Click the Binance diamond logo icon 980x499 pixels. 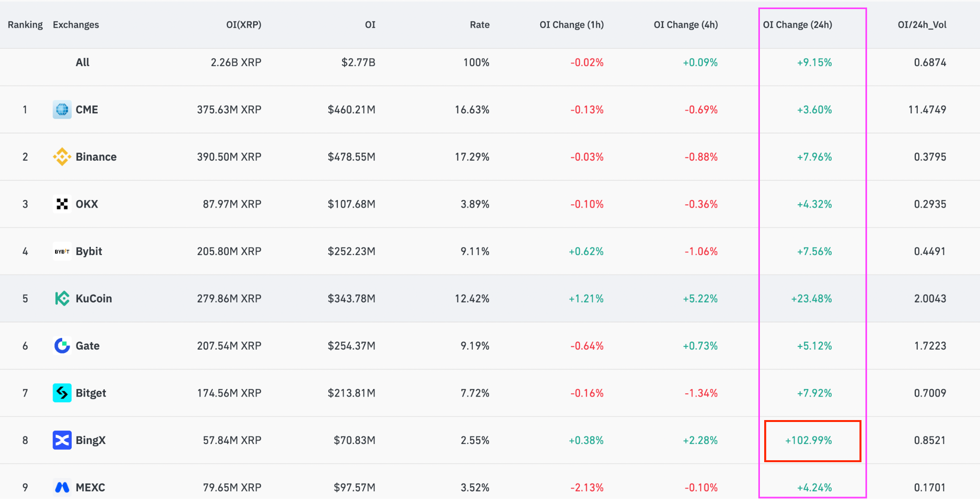pos(62,157)
